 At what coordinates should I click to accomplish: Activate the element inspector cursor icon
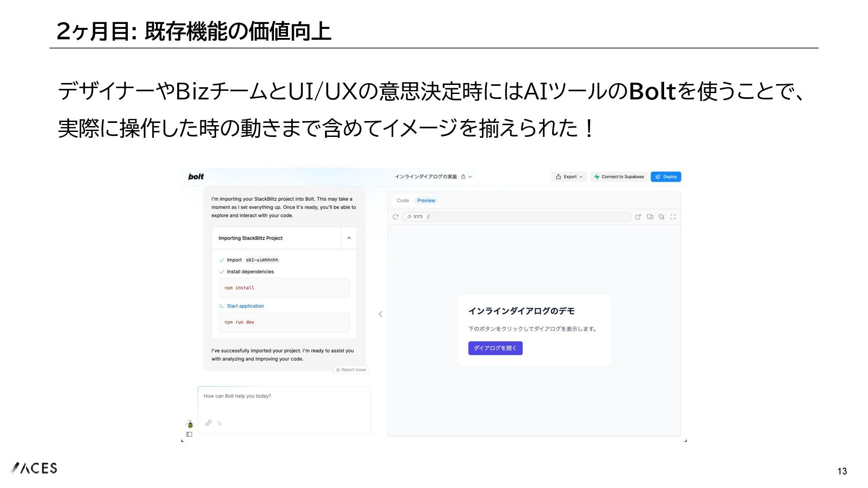[x=662, y=217]
